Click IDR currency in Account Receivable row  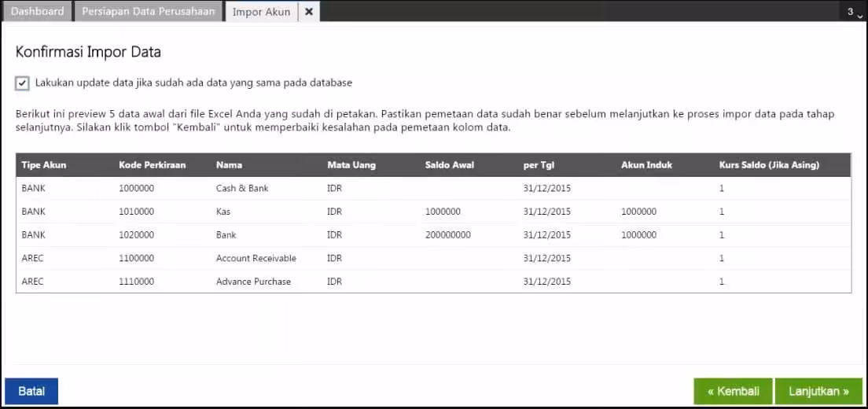tap(334, 258)
